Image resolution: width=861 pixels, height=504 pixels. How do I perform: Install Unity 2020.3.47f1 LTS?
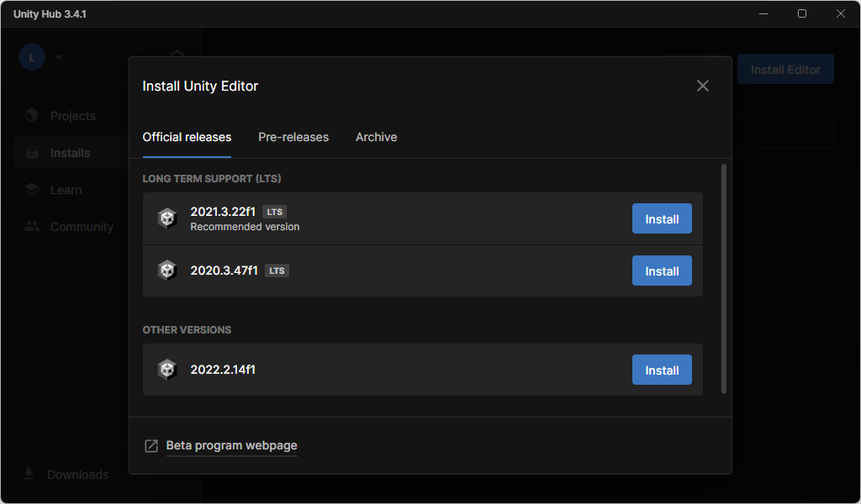pyautogui.click(x=662, y=271)
